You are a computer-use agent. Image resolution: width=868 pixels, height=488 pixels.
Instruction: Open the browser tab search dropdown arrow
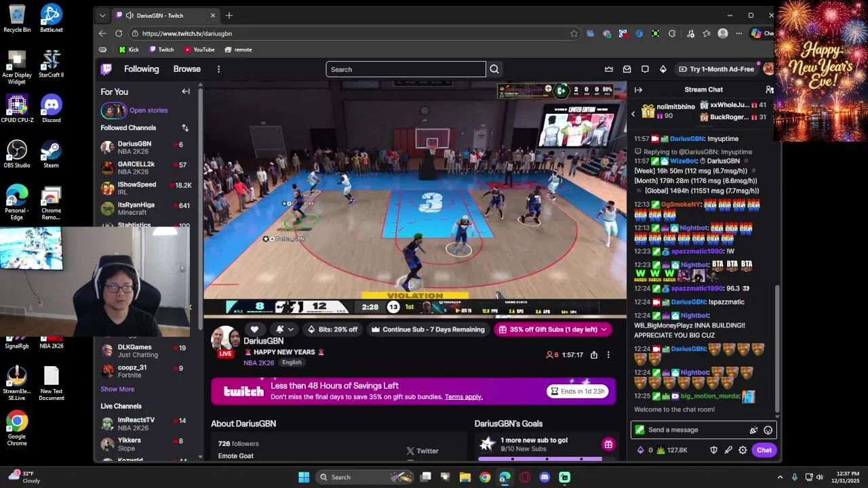point(102,15)
